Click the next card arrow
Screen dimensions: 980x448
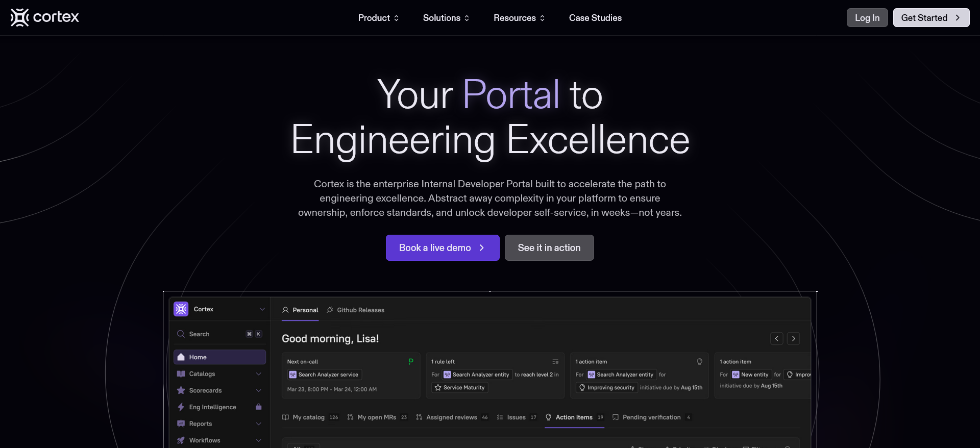(793, 338)
